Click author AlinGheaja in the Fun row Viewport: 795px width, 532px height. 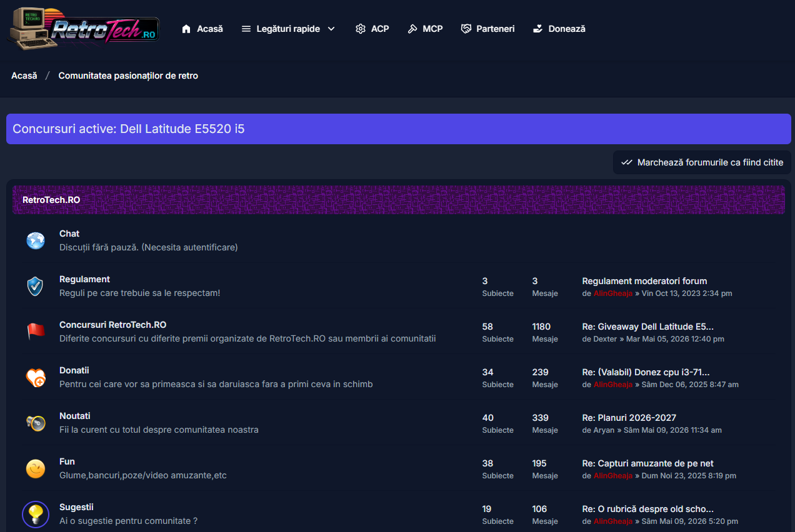click(613, 476)
